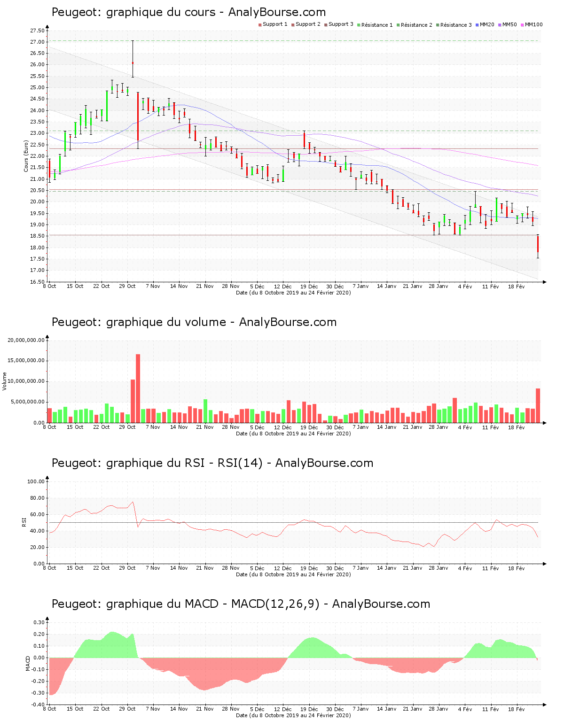Select the Support 3 legend label
The image size is (564, 728).
coord(341,24)
